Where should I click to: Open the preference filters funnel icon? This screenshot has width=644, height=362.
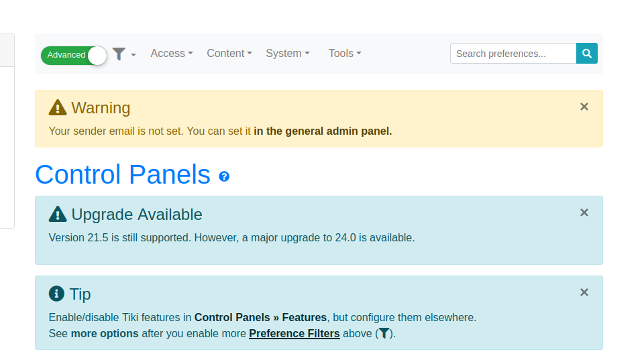tap(119, 54)
